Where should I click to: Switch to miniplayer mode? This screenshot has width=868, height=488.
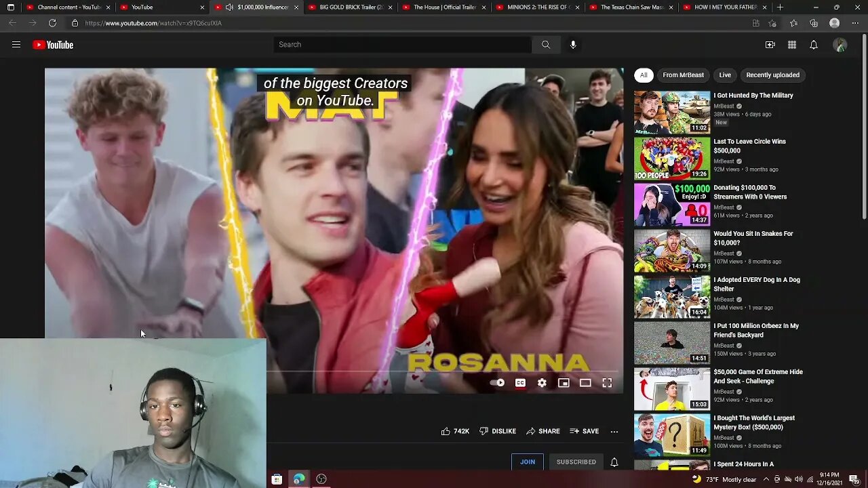[564, 383]
